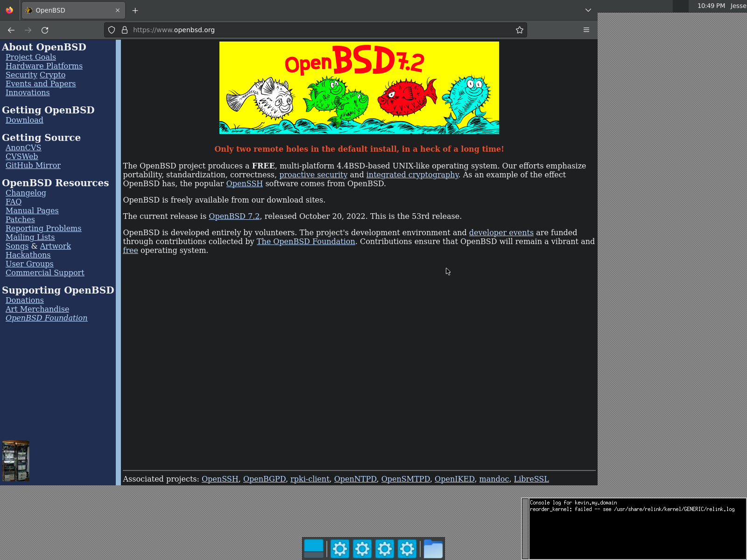747x560 pixels.
Task: Follow the Download link
Action: tap(24, 120)
